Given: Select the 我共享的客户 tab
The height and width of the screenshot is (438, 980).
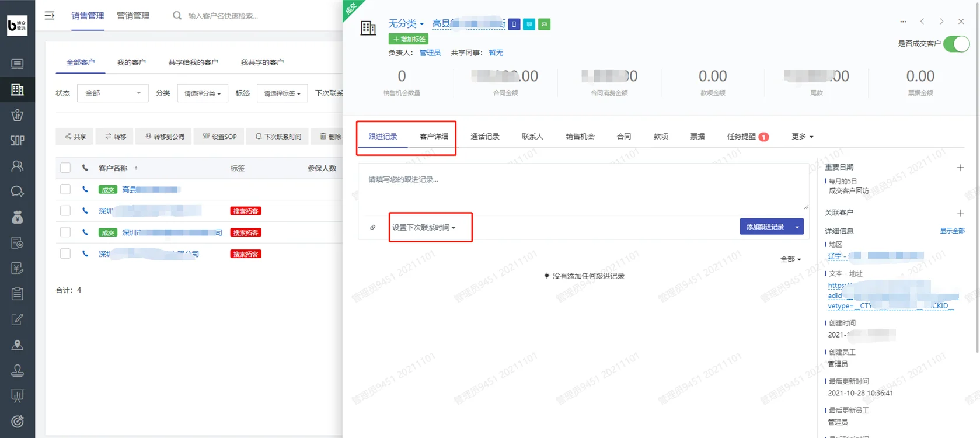Looking at the screenshot, I should pyautogui.click(x=262, y=62).
